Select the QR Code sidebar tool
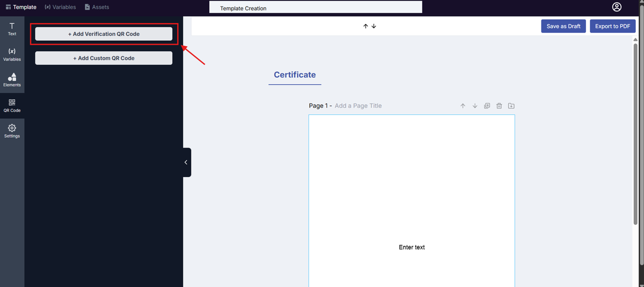Image resolution: width=644 pixels, height=287 pixels. click(x=12, y=106)
